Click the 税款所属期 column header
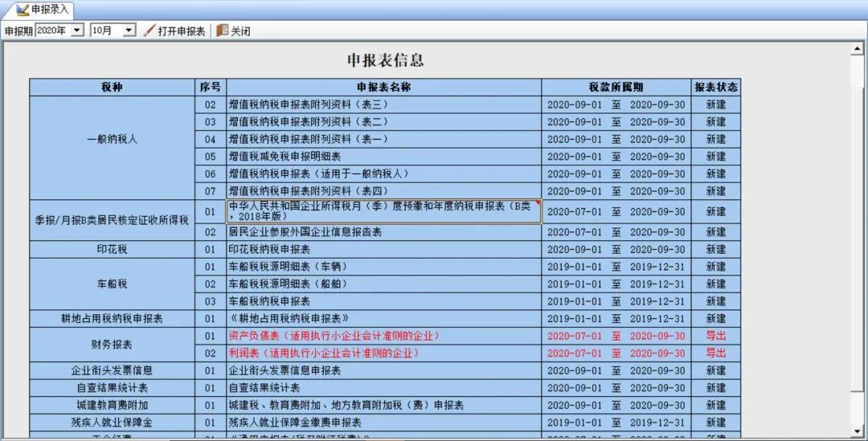The image size is (868, 441). (x=616, y=88)
